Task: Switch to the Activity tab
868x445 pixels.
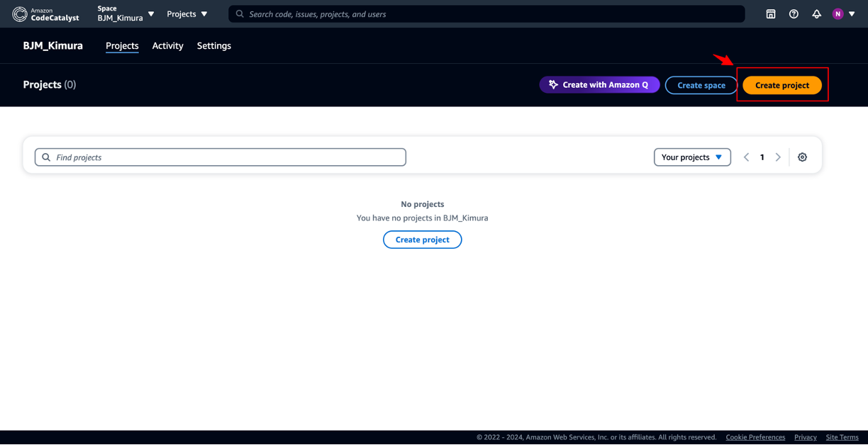Action: [x=167, y=45]
